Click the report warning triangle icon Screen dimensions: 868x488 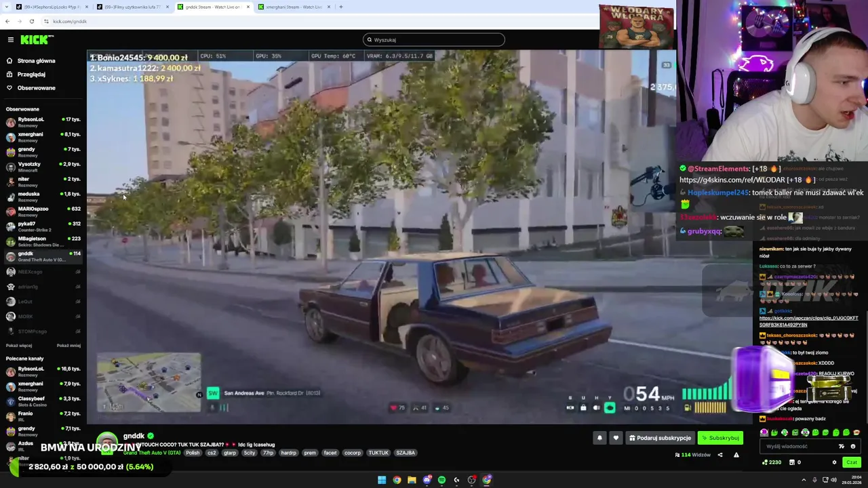[736, 455]
